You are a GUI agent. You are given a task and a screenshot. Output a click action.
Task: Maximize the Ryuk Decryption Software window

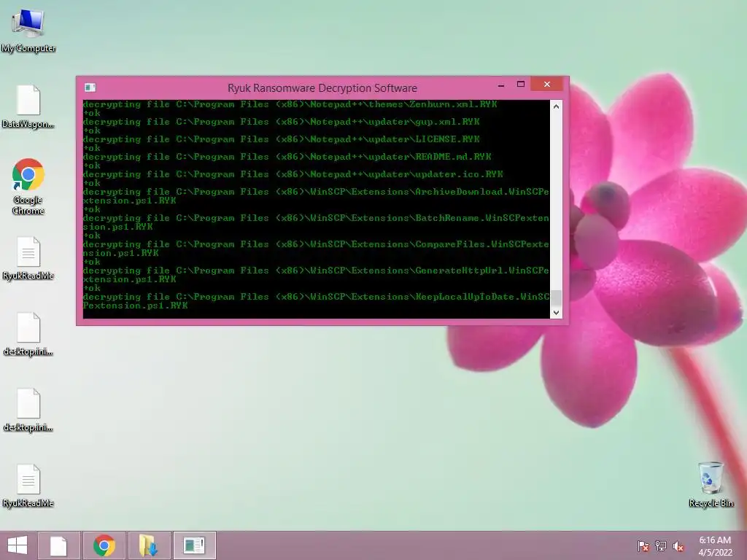click(x=521, y=85)
